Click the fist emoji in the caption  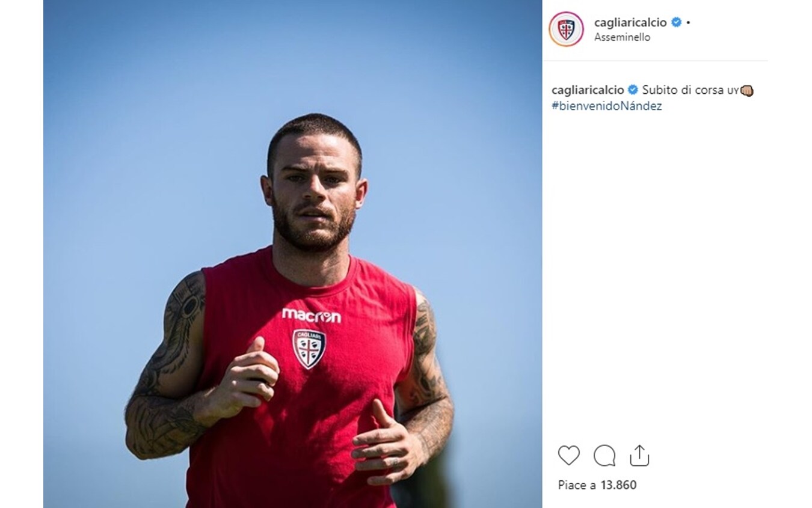click(746, 91)
